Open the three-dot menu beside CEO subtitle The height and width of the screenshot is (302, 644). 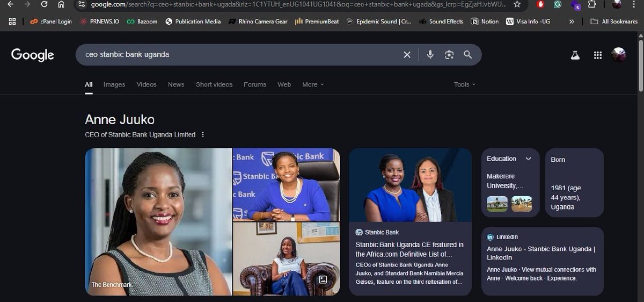coord(203,135)
